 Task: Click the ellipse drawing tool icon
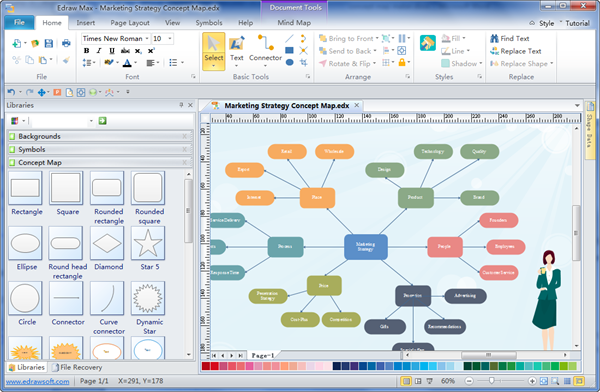tap(290, 62)
